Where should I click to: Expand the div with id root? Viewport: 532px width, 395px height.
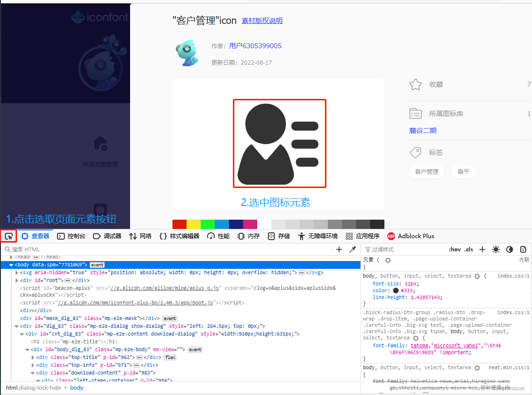[x=17, y=280]
